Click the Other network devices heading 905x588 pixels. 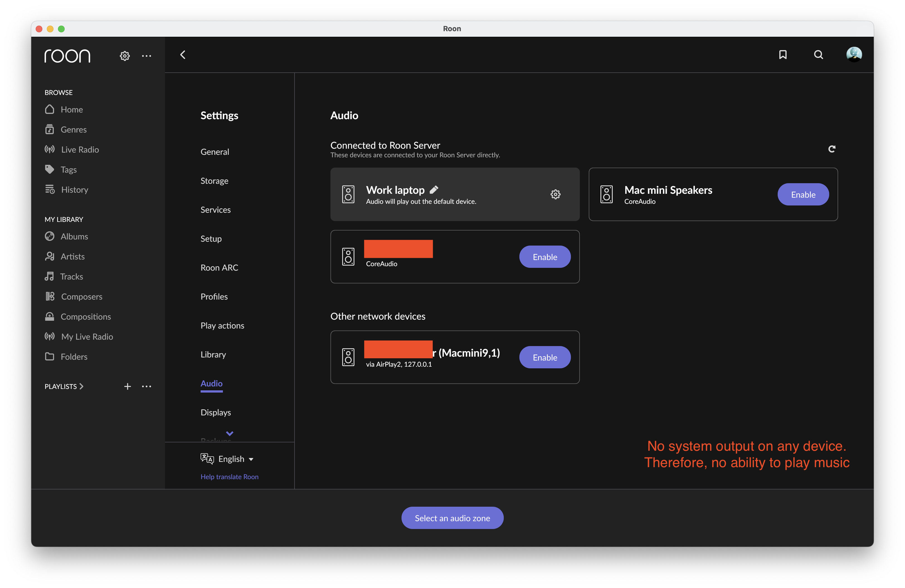(378, 316)
